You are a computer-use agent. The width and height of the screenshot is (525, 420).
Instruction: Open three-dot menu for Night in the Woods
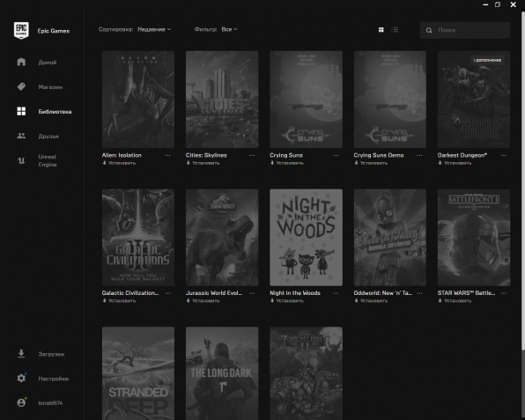336,293
